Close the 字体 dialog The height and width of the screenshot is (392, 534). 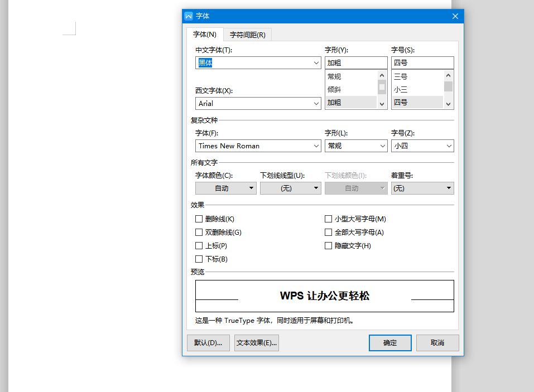(455, 16)
